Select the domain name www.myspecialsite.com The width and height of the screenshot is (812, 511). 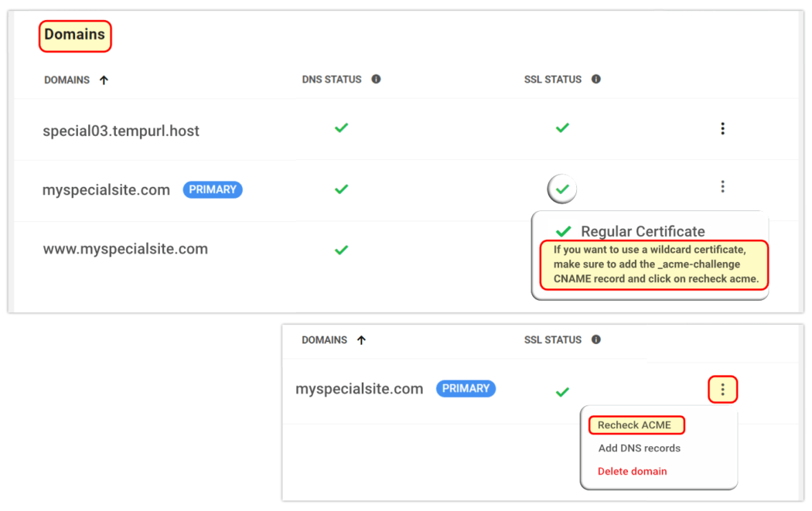125,248
